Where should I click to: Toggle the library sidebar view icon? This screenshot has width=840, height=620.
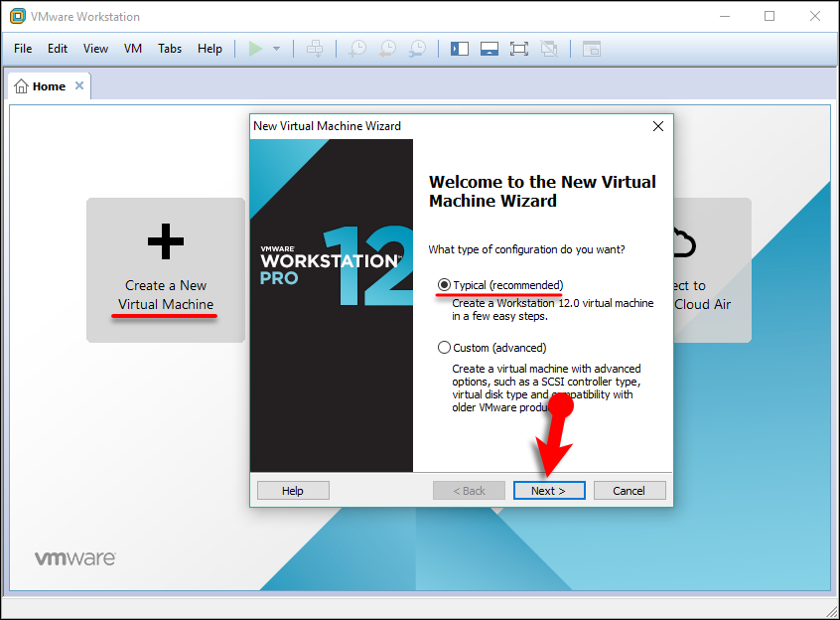(x=460, y=49)
